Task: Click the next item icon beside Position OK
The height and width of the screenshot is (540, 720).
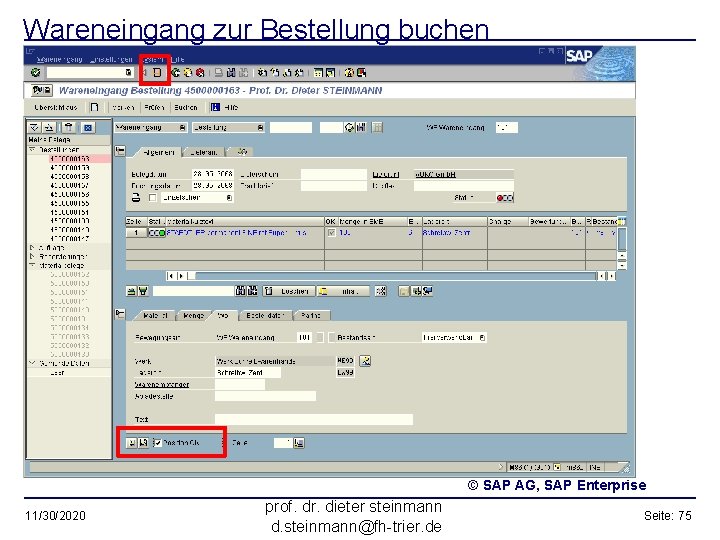Action: [143, 443]
